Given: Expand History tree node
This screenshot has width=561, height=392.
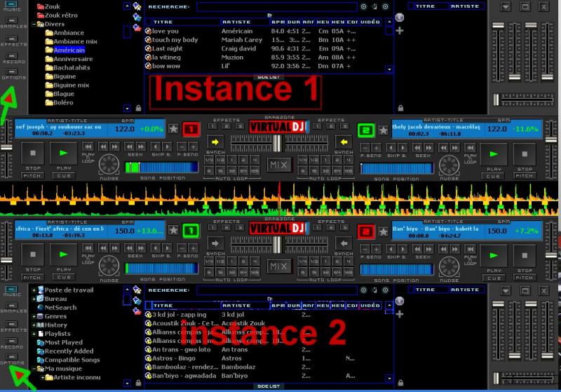Looking at the screenshot, I should pyautogui.click(x=34, y=325).
